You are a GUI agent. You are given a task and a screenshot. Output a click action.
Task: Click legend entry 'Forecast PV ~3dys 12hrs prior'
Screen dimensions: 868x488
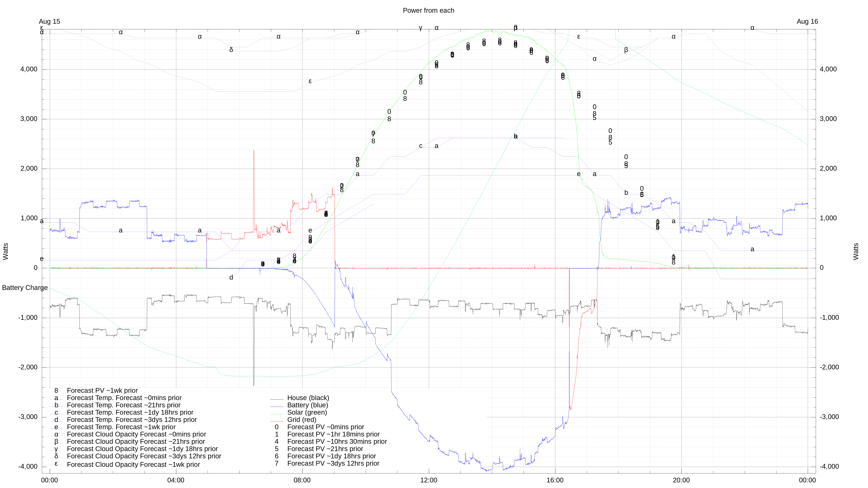pos(333,463)
